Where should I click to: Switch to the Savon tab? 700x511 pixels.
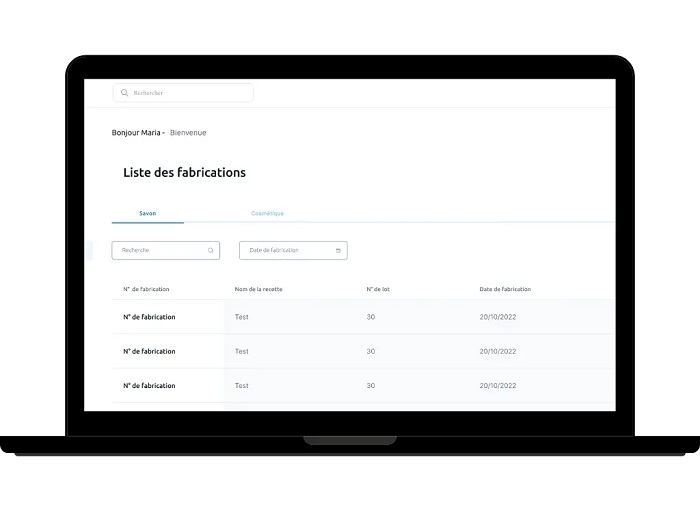click(147, 213)
